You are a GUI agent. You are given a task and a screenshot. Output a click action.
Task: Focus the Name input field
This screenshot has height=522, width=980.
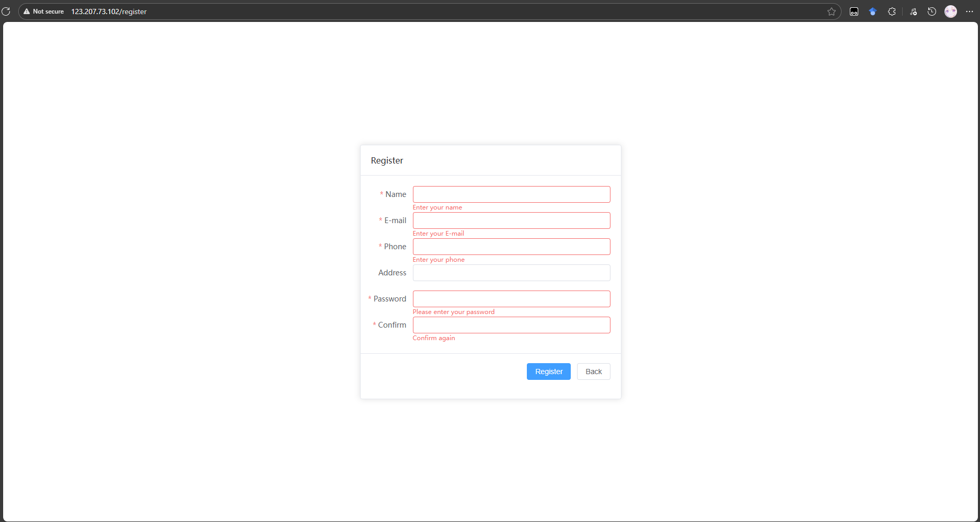click(511, 194)
